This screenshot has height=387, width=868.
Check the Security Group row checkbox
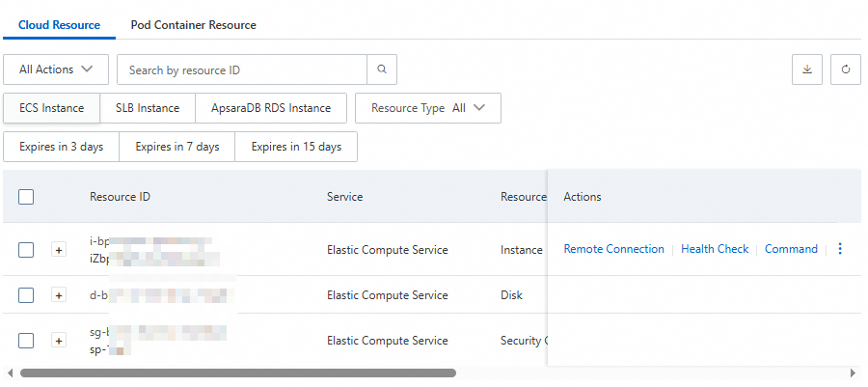pyautogui.click(x=26, y=341)
